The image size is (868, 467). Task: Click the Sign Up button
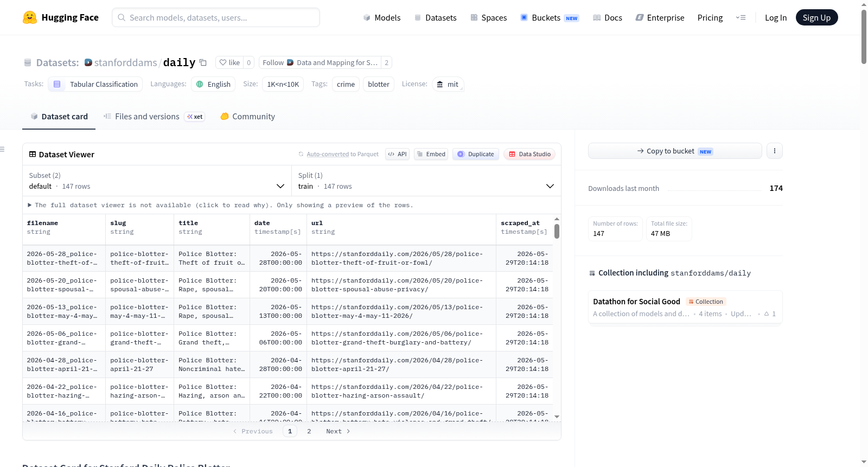point(816,17)
